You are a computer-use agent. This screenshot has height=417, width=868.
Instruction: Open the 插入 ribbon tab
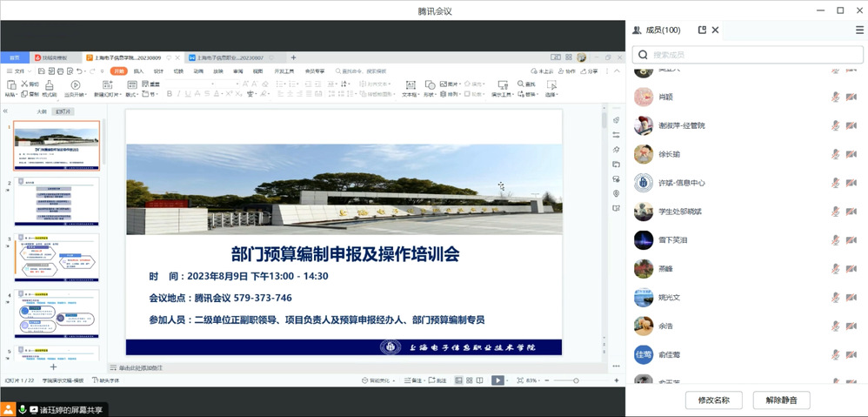click(x=139, y=71)
